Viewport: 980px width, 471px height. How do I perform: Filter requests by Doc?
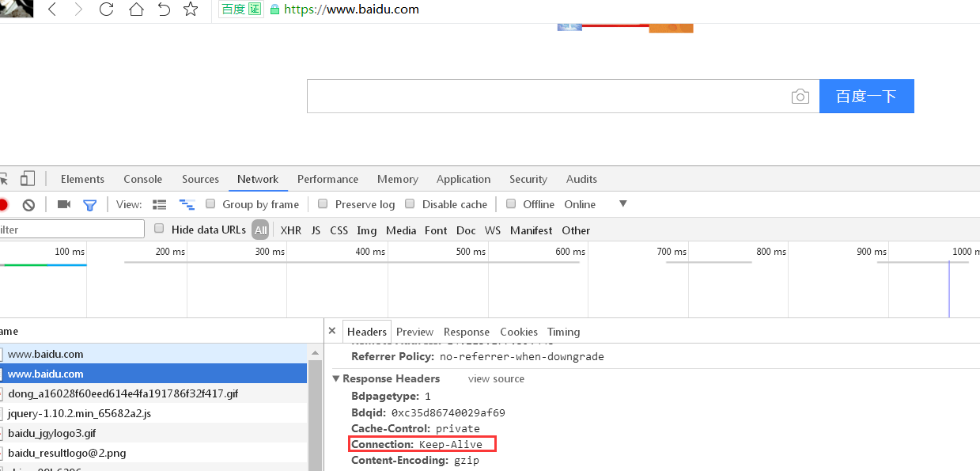pos(466,230)
